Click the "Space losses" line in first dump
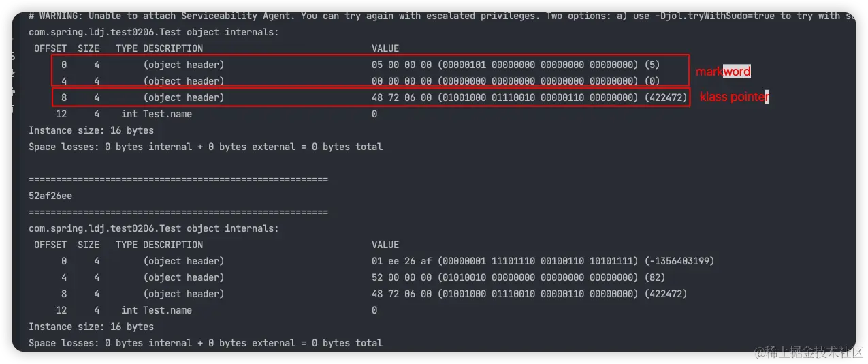The height and width of the screenshot is (364, 868). [206, 147]
